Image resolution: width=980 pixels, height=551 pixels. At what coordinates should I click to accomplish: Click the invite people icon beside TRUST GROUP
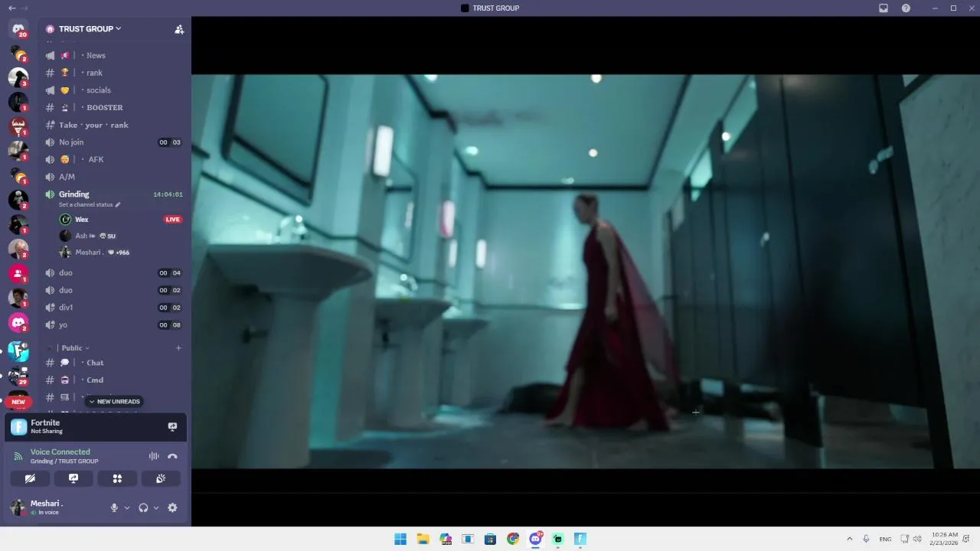179,29
